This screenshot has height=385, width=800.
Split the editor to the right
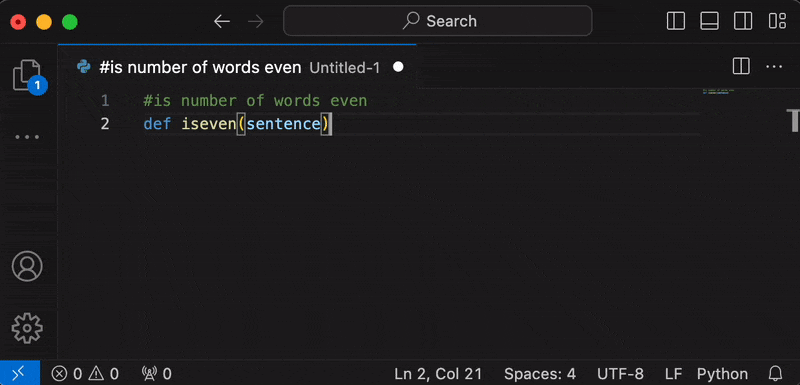tap(741, 66)
